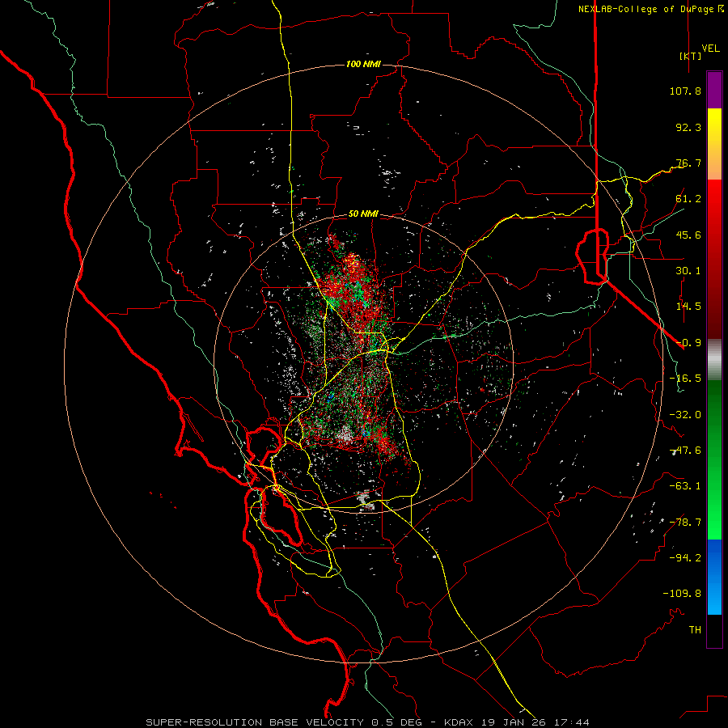This screenshot has width=728, height=728.
Task: Click the purple segment of the color bar
Action: pos(714,90)
